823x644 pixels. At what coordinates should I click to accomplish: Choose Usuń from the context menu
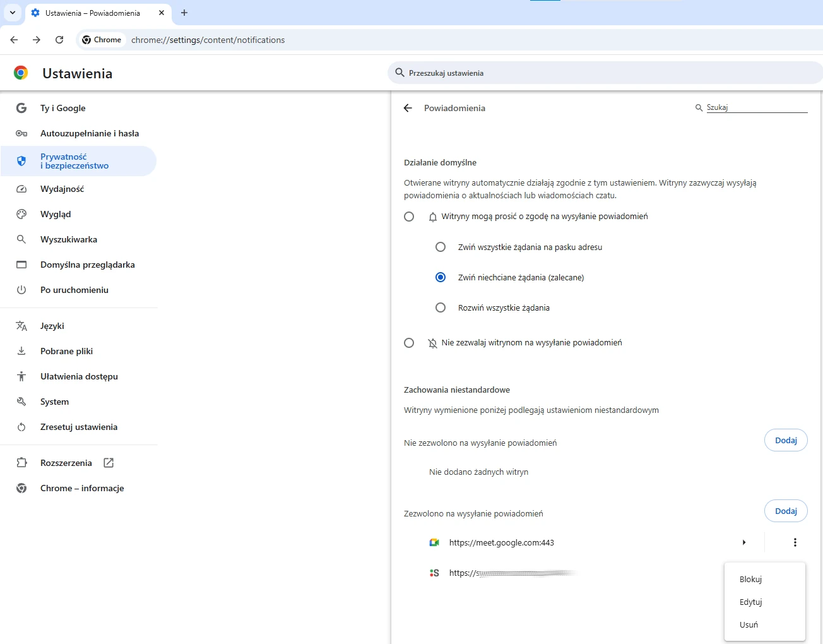tap(749, 624)
